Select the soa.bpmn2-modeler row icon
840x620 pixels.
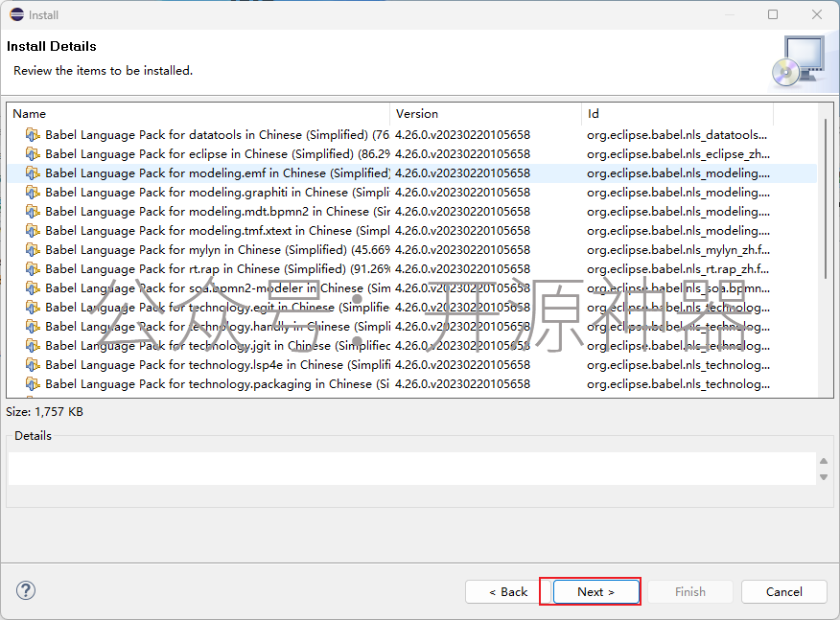click(33, 288)
